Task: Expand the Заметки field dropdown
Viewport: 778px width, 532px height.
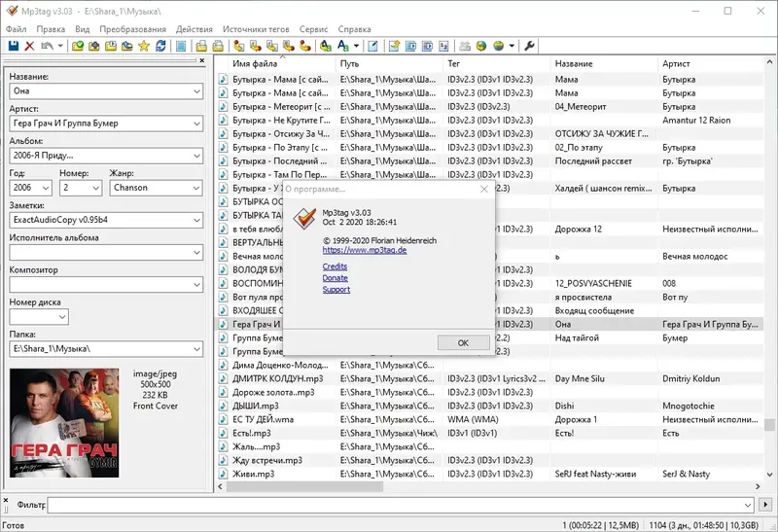Action: pos(196,221)
